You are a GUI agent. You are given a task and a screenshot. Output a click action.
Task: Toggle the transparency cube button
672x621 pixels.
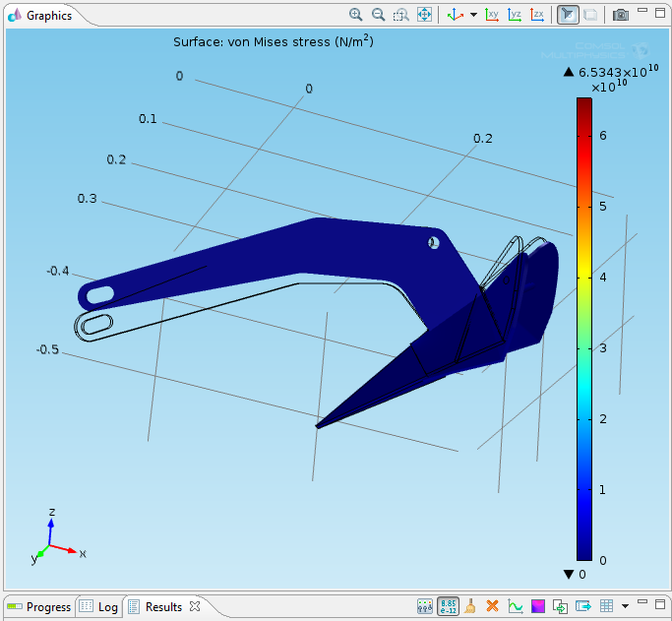[x=590, y=15]
